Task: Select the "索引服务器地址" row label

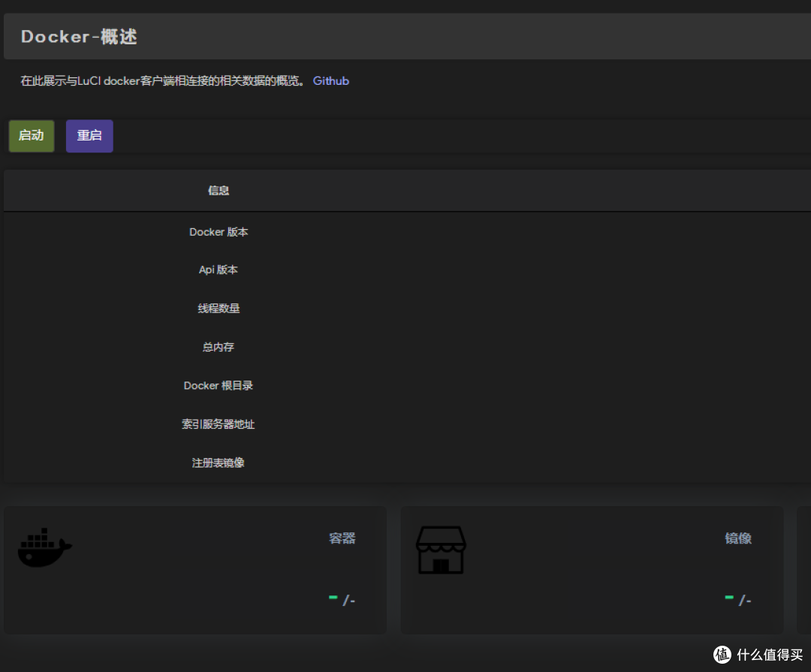Action: pos(219,425)
